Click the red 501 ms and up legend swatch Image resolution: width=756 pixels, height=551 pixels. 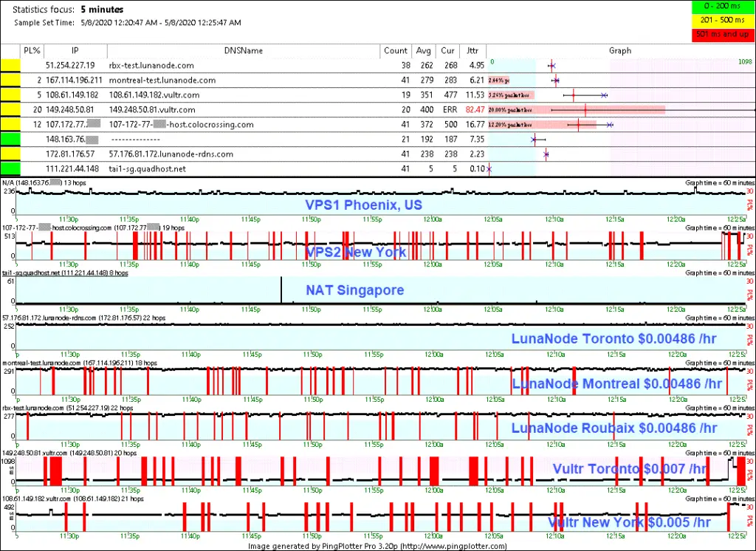722,34
